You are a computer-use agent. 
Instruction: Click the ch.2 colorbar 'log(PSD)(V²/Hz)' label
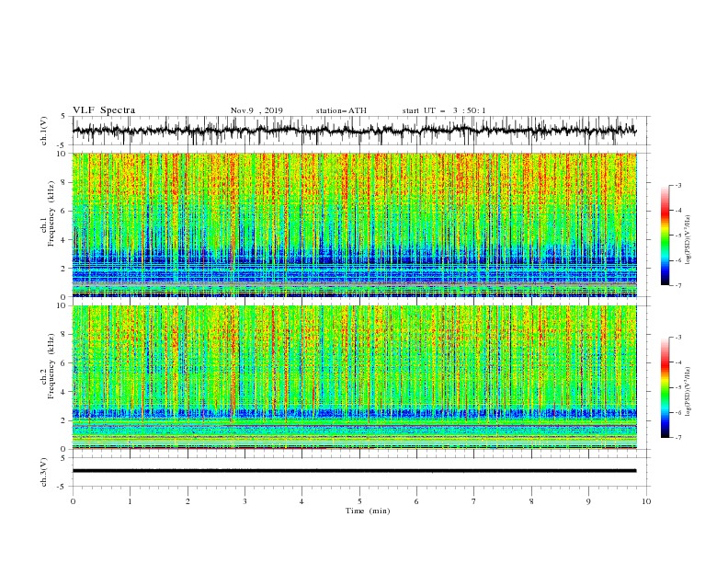click(688, 391)
